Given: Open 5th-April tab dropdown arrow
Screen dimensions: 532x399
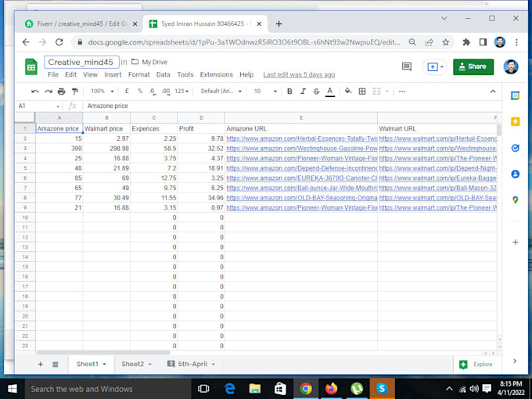Looking at the screenshot, I should click(x=214, y=364).
